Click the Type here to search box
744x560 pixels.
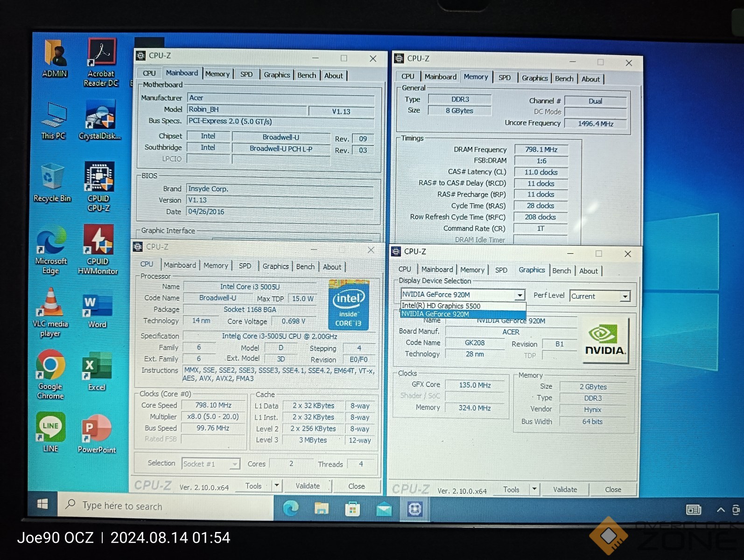point(166,505)
